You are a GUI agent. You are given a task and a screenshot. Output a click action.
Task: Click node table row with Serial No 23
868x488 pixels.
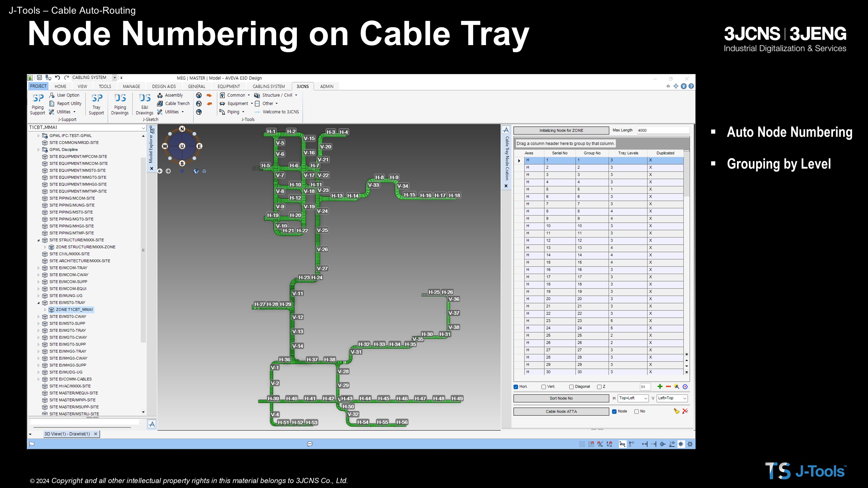(x=604, y=321)
